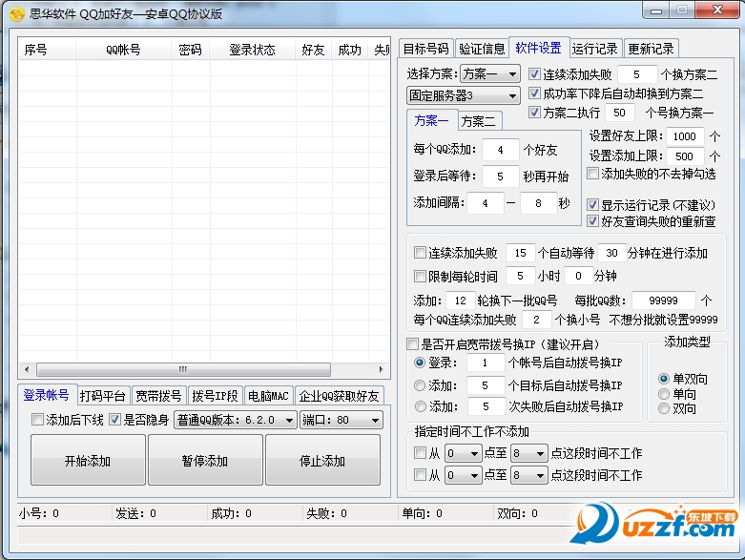Viewport: 745px width, 560px height.
Task: Click the 每个QQ添加 好友 count field
Action: point(500,150)
